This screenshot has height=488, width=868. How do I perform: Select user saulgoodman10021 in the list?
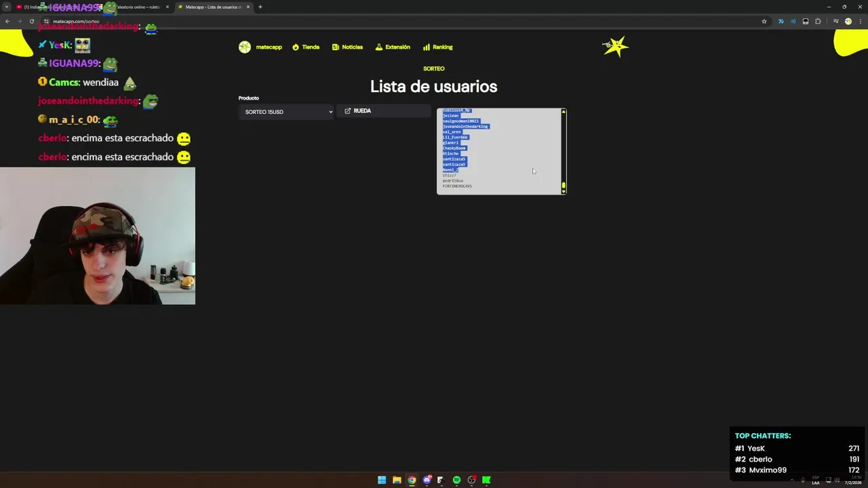pos(460,121)
